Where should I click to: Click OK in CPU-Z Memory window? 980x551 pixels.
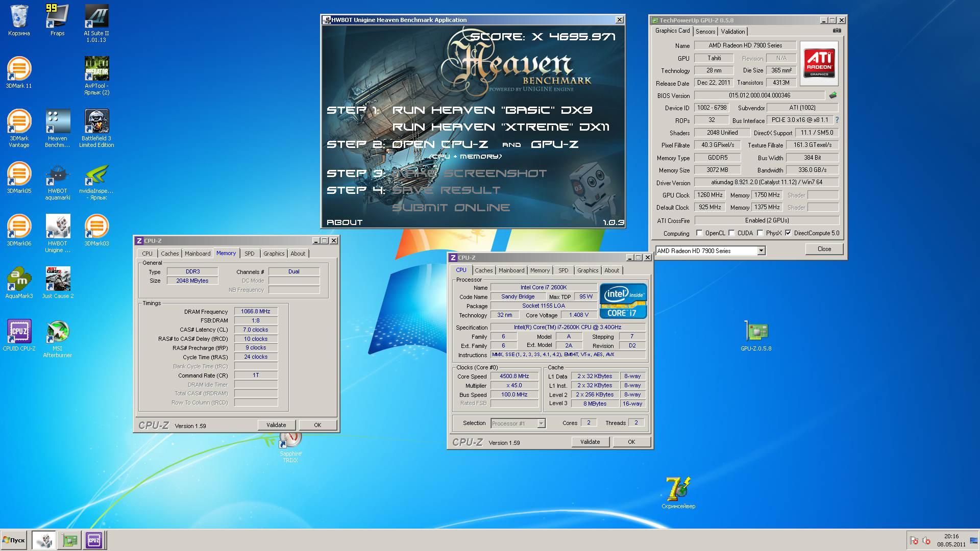[317, 425]
